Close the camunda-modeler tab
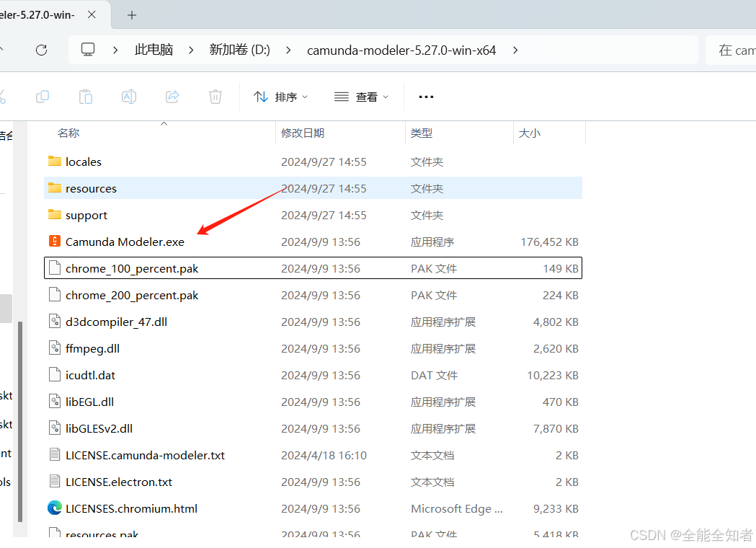 click(92, 15)
